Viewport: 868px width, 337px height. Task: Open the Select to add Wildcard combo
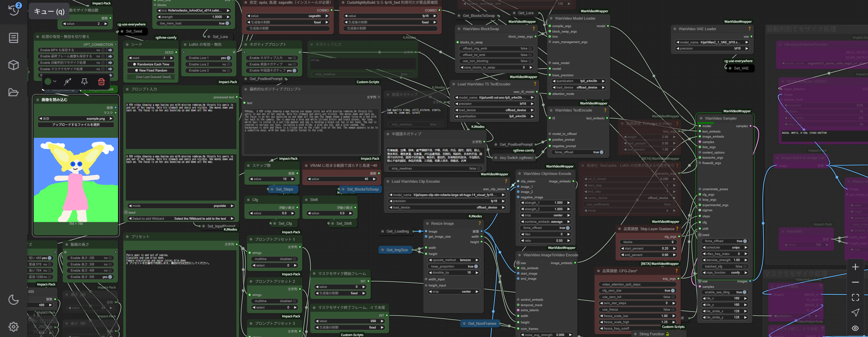[181, 219]
